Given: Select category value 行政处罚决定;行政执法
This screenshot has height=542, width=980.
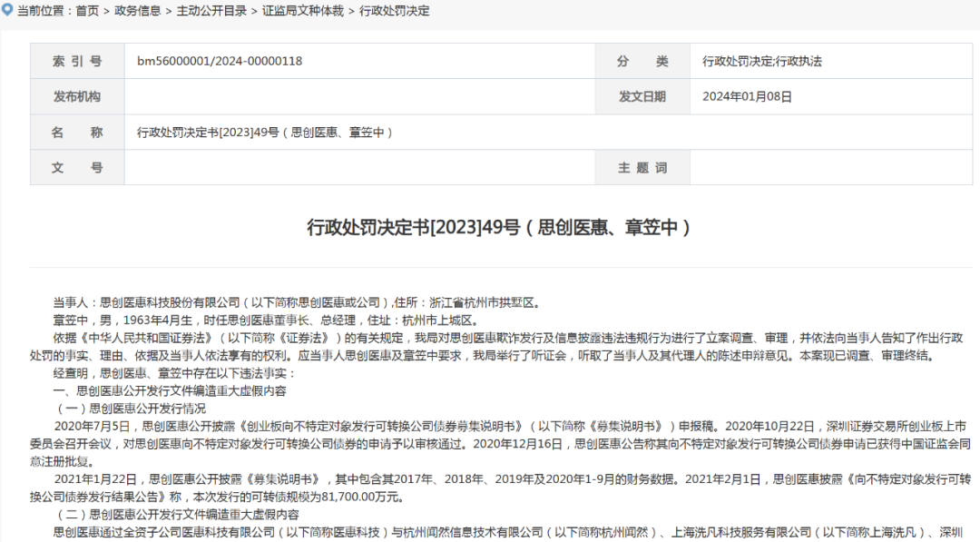Looking at the screenshot, I should (x=762, y=61).
